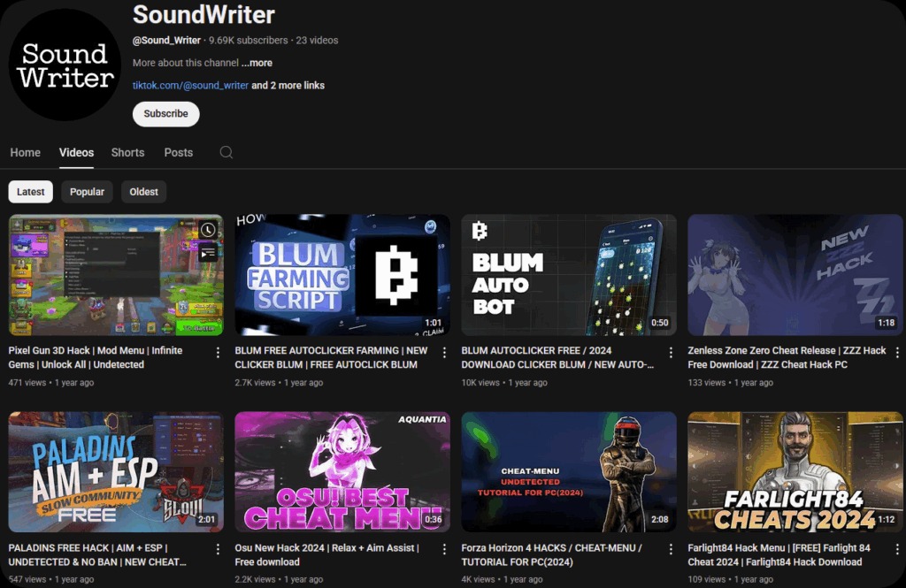Screen dimensions: 906x588
Task: Open three-dot menu for BLUM FREE AUTOCLICKER video
Action: (x=445, y=352)
